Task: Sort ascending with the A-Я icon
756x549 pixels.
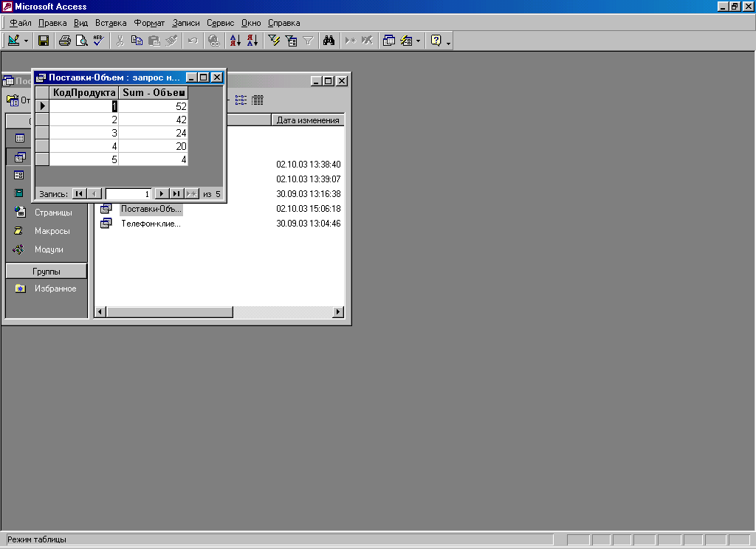Action: 236,41
